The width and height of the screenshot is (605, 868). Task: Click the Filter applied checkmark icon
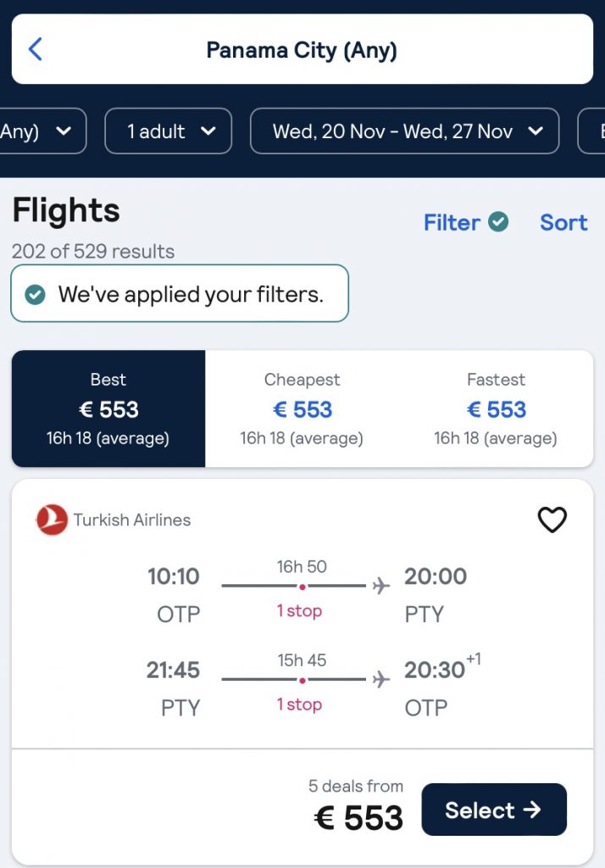pyautogui.click(x=499, y=222)
